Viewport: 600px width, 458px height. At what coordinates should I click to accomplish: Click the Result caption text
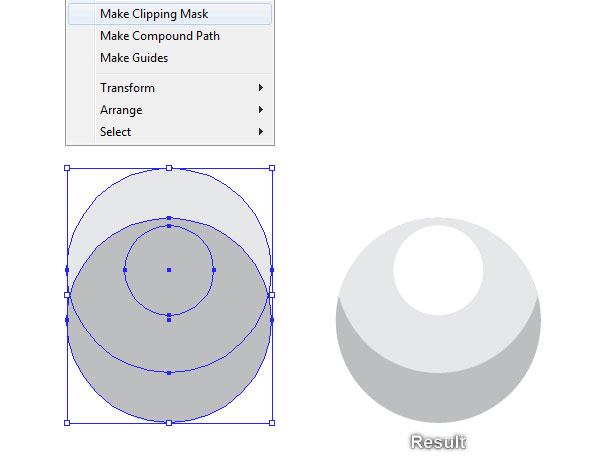point(438,442)
